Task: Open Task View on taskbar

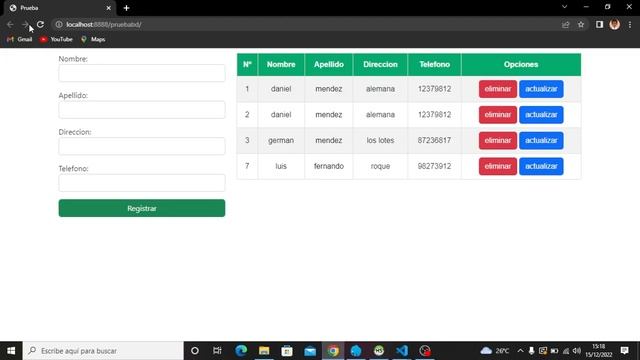Action: tap(217, 351)
